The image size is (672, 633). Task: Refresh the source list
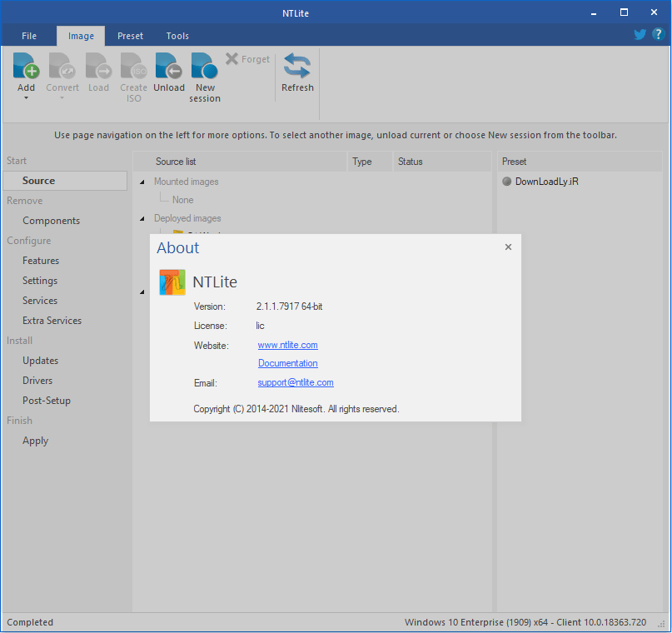(x=297, y=73)
